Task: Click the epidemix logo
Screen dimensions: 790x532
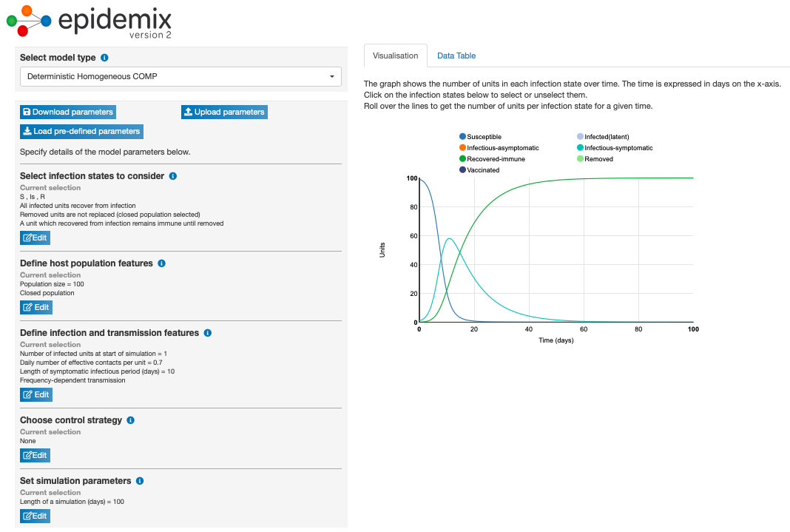Action: [90, 21]
